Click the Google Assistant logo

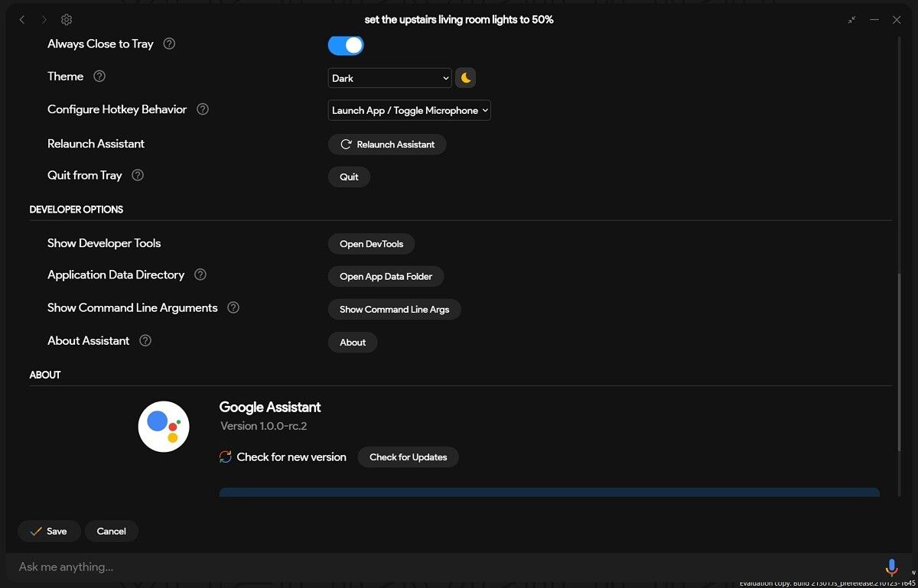coord(164,426)
